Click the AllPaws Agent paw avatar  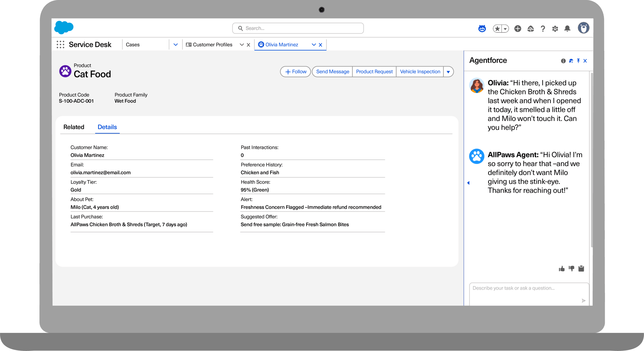(476, 156)
